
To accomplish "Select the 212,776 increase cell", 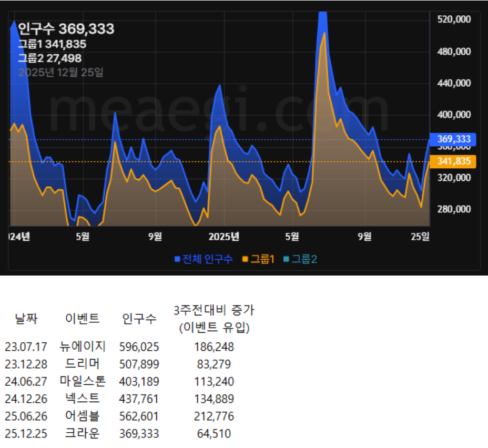I will point(214,416).
